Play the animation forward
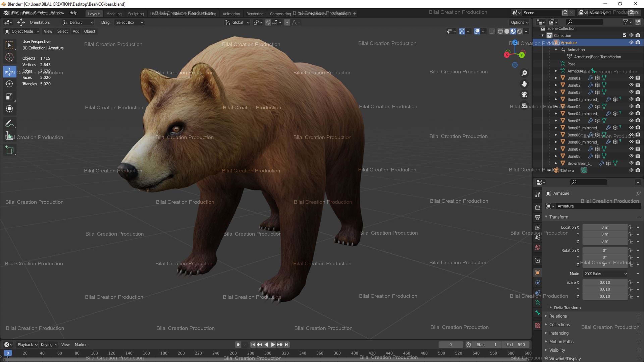 click(x=273, y=345)
